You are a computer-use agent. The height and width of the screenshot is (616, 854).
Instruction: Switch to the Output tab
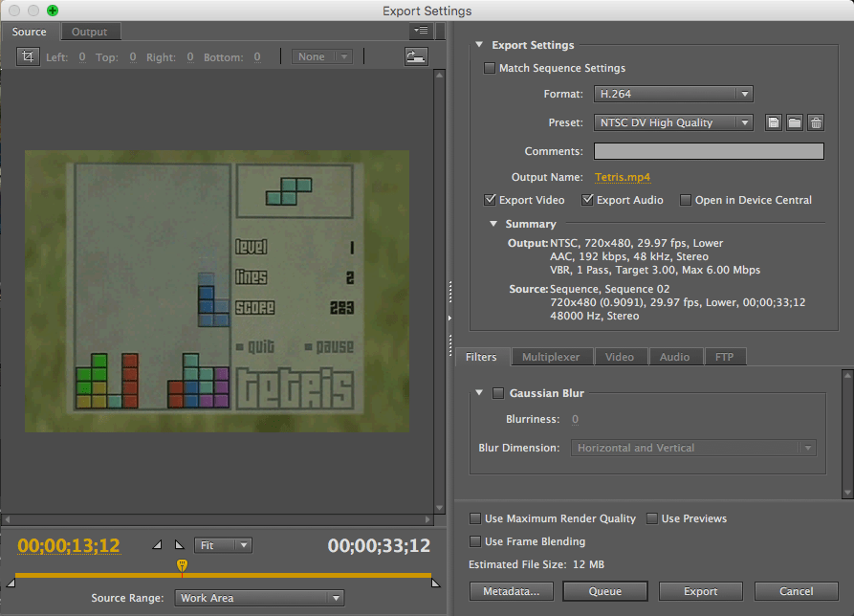click(89, 32)
